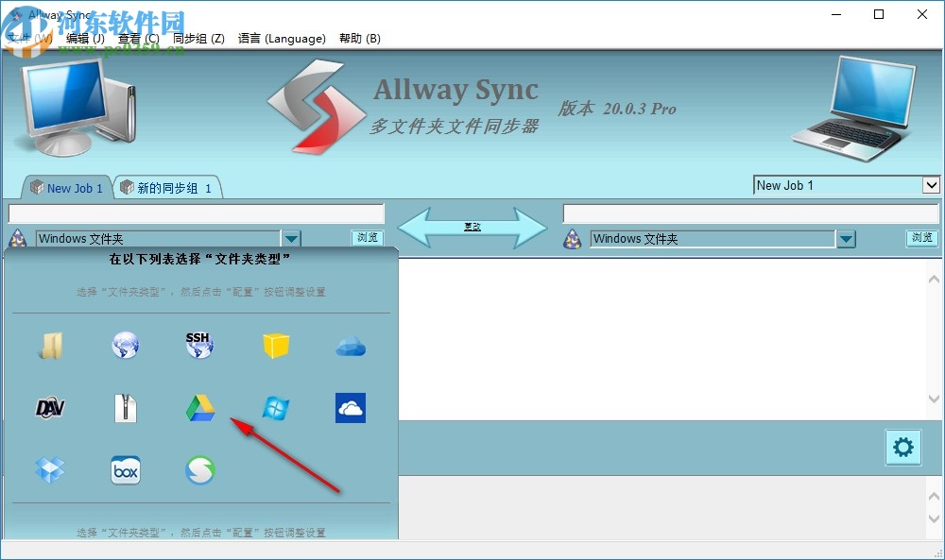The height and width of the screenshot is (560, 945).
Task: Pick the Box cloud storage type
Action: tap(126, 469)
